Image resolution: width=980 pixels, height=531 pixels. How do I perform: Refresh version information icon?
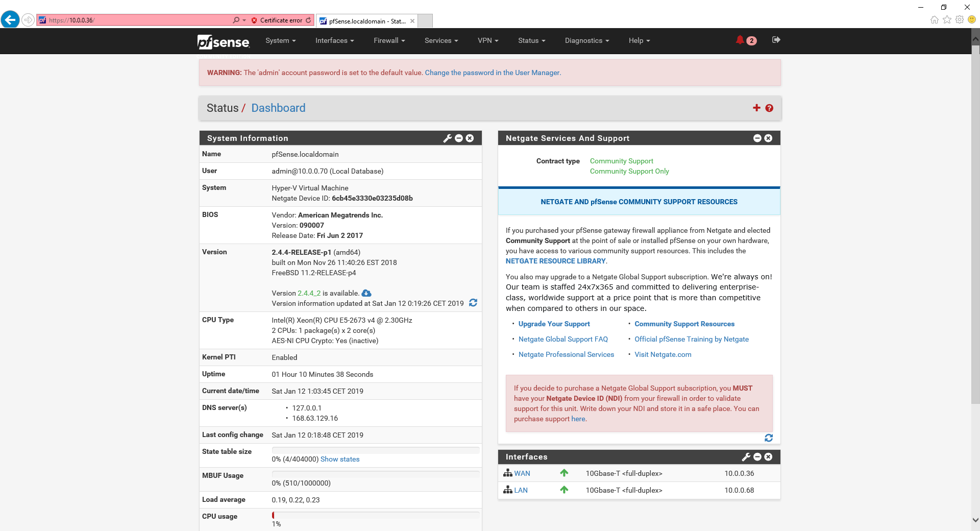pos(473,303)
